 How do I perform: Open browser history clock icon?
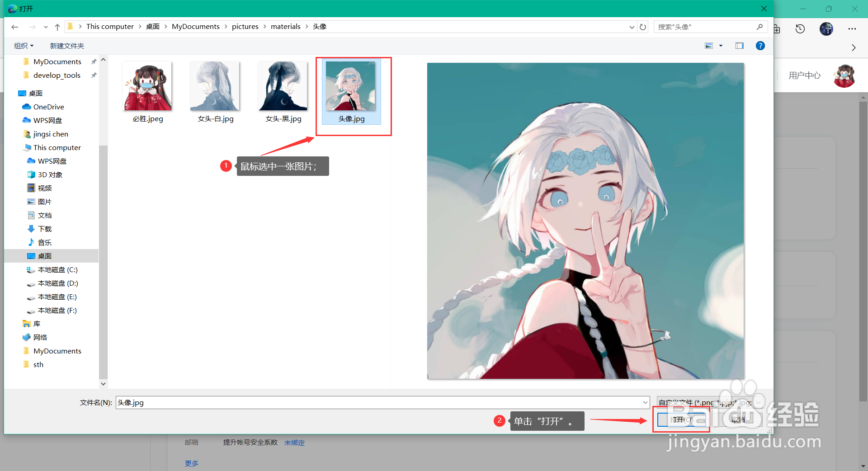coord(800,29)
